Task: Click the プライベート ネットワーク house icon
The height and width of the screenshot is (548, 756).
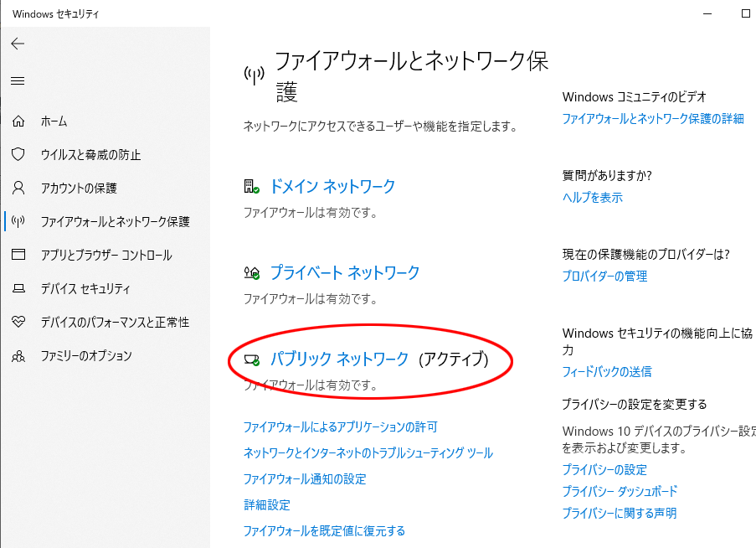Action: (251, 273)
